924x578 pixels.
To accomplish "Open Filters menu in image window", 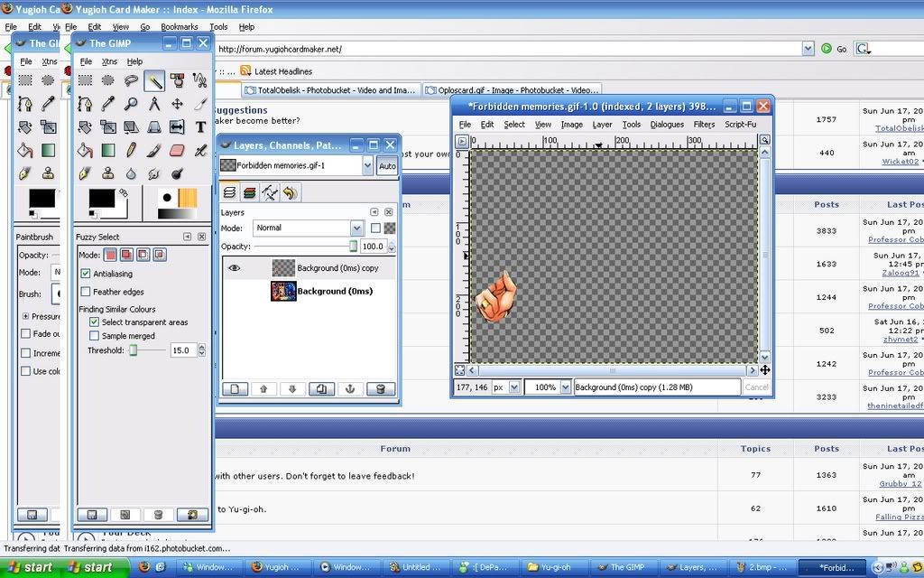I will pos(704,125).
